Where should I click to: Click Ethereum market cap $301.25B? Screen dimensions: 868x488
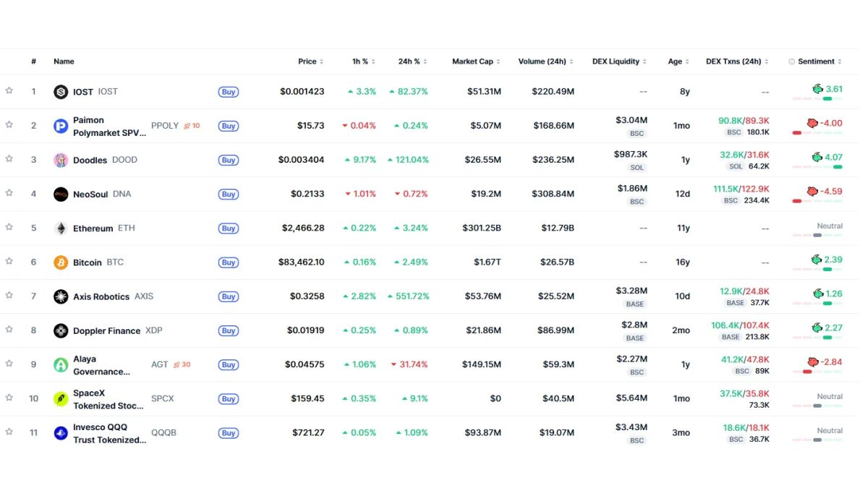click(x=482, y=228)
